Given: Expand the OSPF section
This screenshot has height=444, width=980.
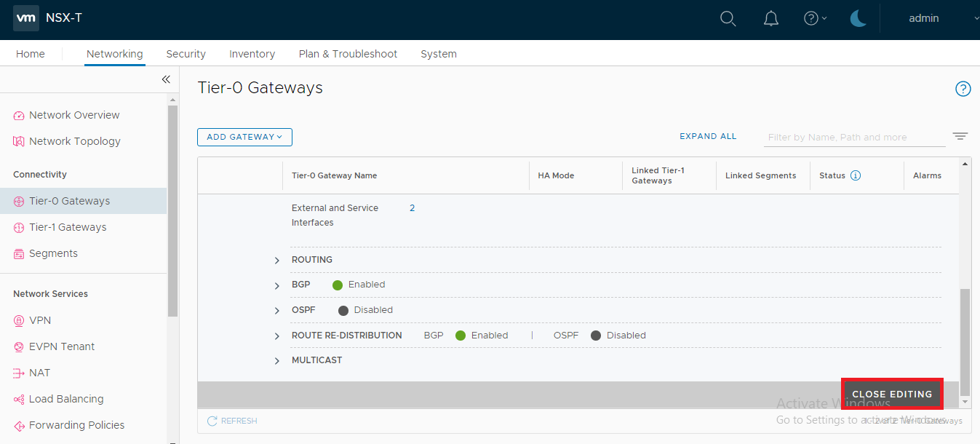Looking at the screenshot, I should pos(277,311).
